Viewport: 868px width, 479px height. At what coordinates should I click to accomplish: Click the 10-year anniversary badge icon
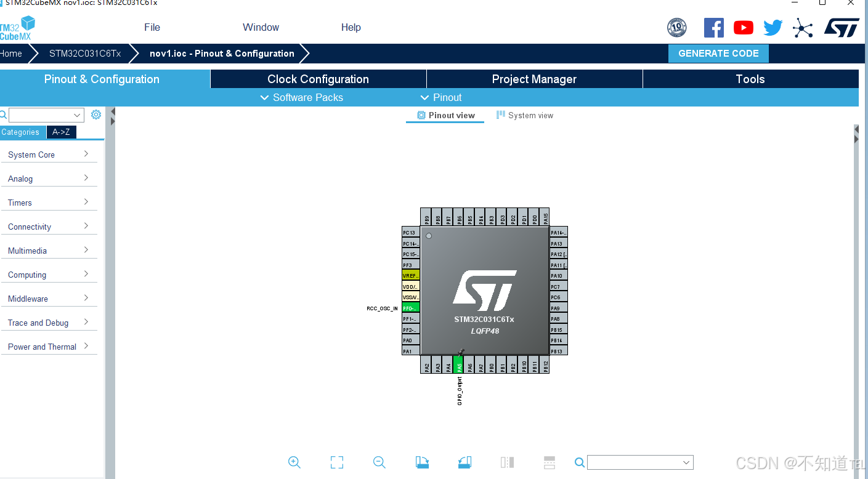tap(677, 28)
